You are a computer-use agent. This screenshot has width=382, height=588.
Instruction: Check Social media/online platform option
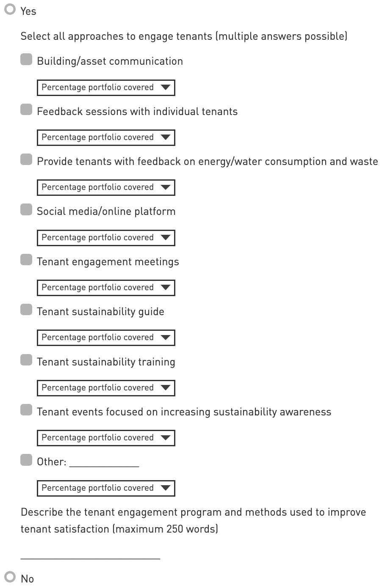pos(26,210)
